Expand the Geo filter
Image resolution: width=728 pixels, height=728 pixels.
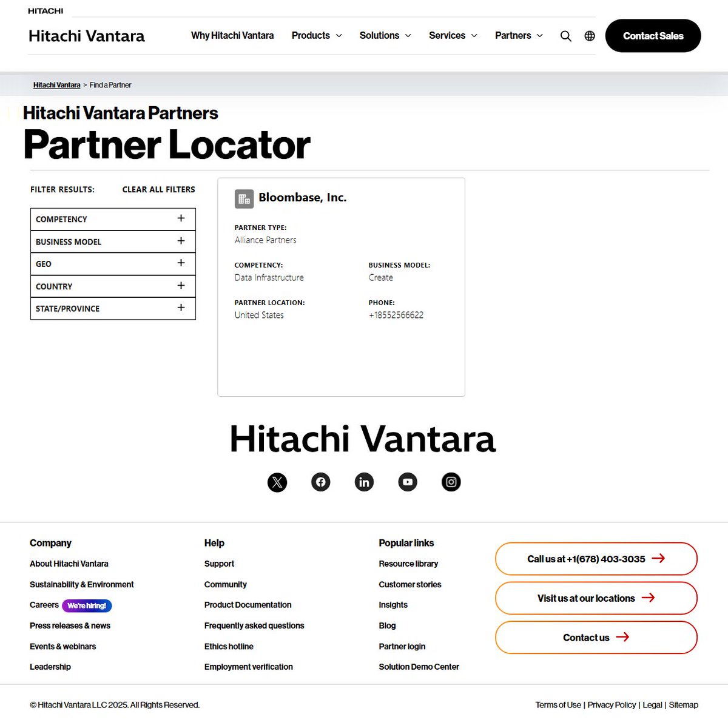(x=113, y=264)
